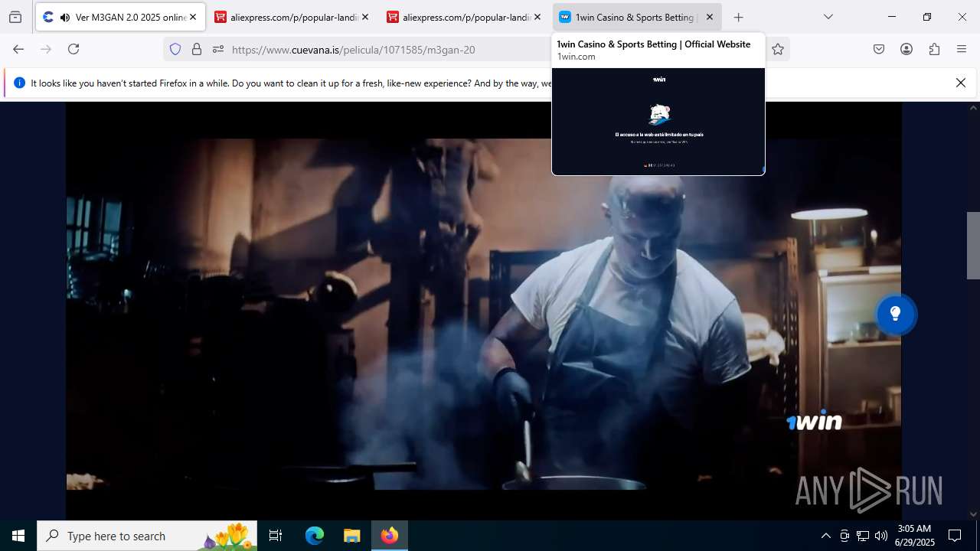Open the Firefox application menu
980x551 pixels.
[x=962, y=49]
